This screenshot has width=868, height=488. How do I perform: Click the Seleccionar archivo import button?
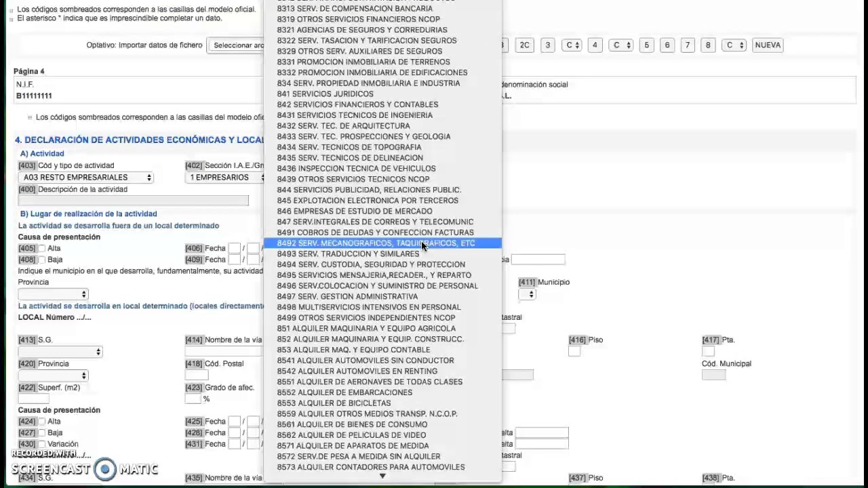point(237,45)
